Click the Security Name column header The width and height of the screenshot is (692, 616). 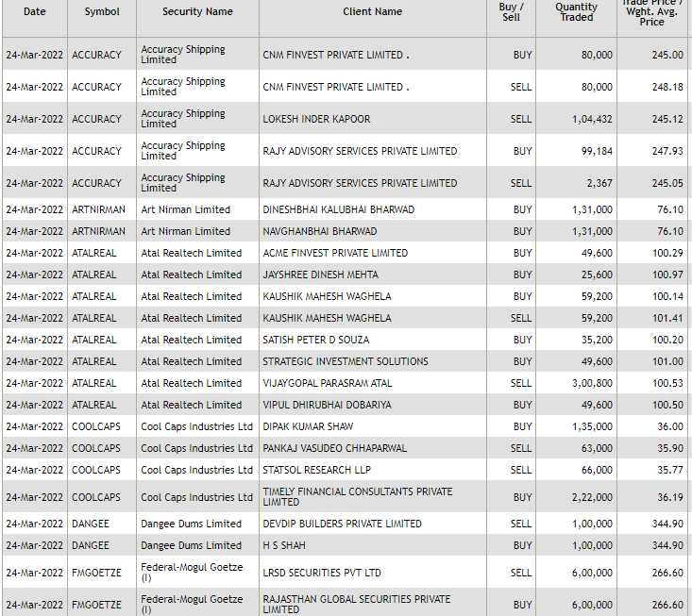[197, 12]
